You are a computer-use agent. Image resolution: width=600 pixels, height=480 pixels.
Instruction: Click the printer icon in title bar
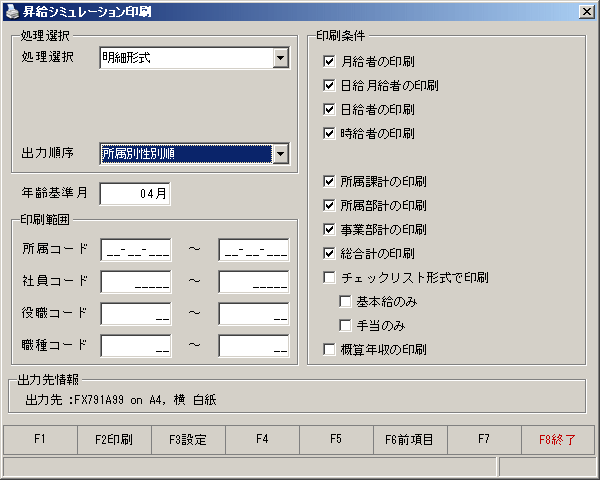click(x=12, y=12)
